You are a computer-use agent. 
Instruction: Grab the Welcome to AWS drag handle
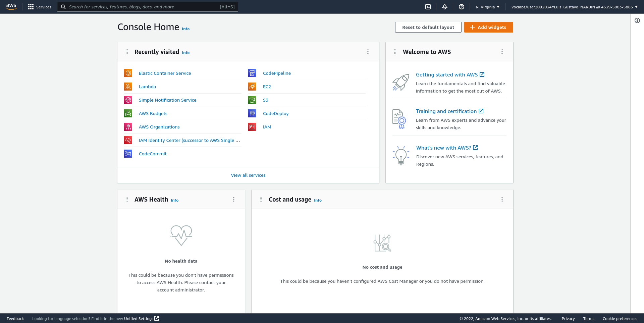395,52
